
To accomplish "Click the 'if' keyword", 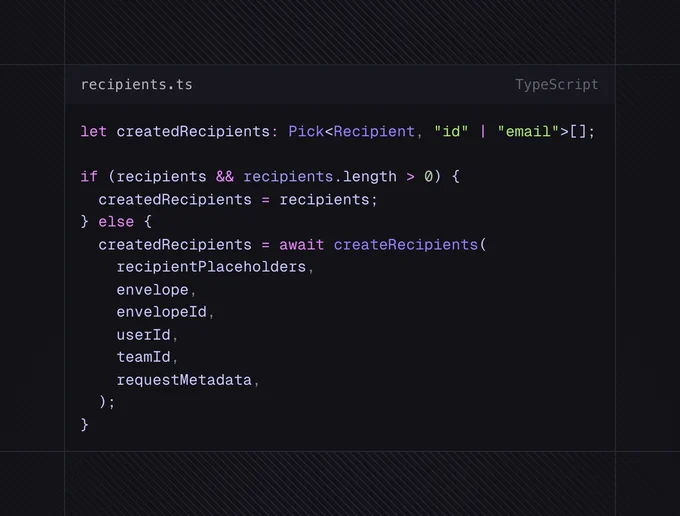I will 89,177.
